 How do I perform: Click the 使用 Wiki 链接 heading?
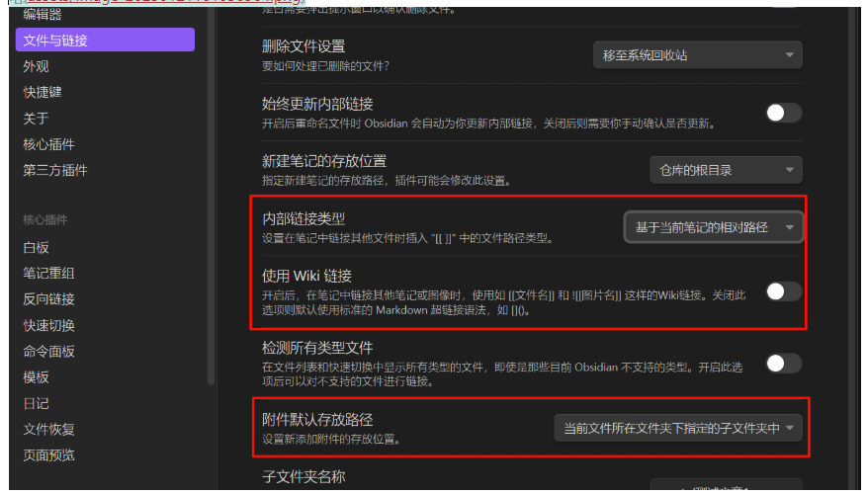pyautogui.click(x=306, y=276)
